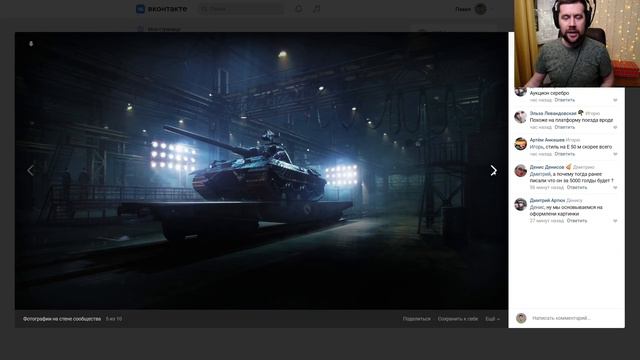
Task: Open the notifications bell icon
Action: [299, 9]
